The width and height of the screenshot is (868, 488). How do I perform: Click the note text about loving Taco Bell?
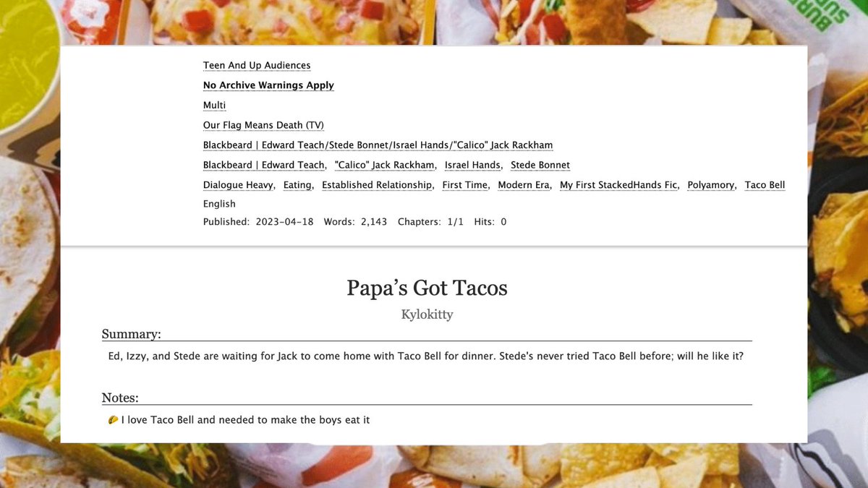click(246, 419)
